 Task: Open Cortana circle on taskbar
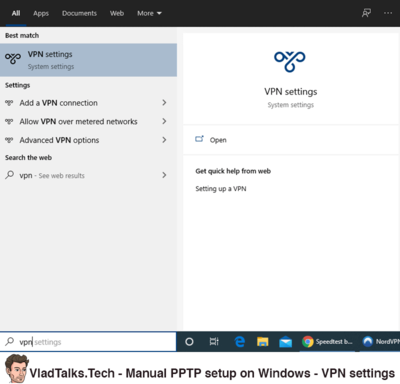pyautogui.click(x=189, y=342)
